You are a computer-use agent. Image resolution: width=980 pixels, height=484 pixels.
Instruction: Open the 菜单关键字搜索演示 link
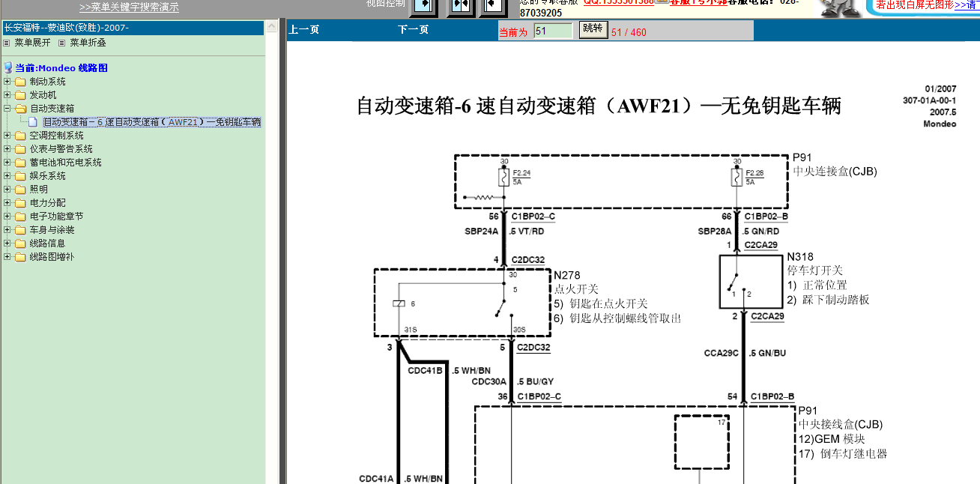tap(127, 7)
